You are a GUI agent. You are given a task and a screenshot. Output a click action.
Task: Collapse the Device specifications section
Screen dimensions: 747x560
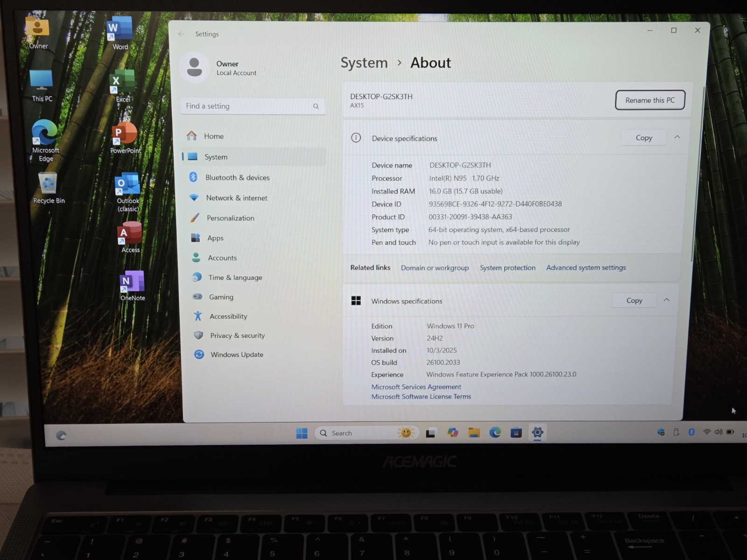[x=677, y=137]
